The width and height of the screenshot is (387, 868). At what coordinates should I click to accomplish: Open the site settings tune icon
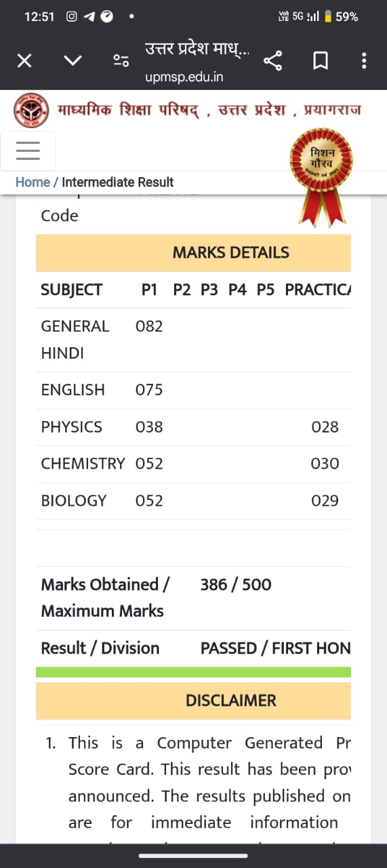click(x=121, y=61)
